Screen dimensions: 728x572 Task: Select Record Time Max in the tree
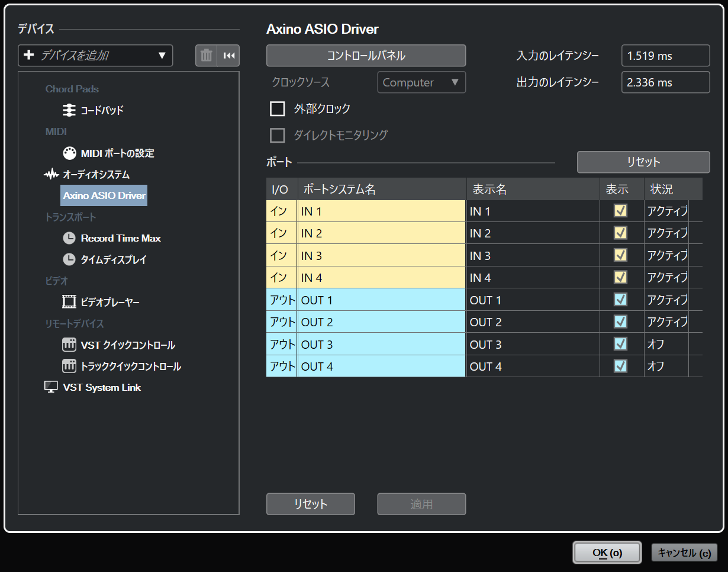point(121,238)
